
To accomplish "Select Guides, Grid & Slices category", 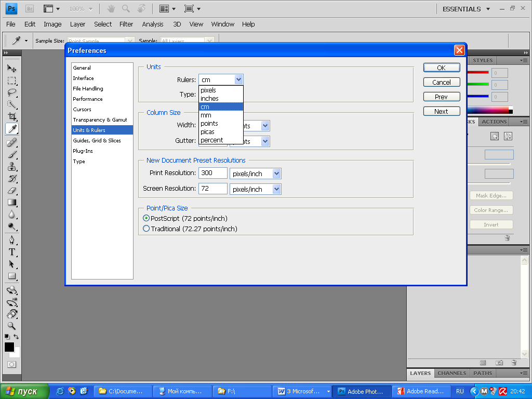I will [102, 140].
